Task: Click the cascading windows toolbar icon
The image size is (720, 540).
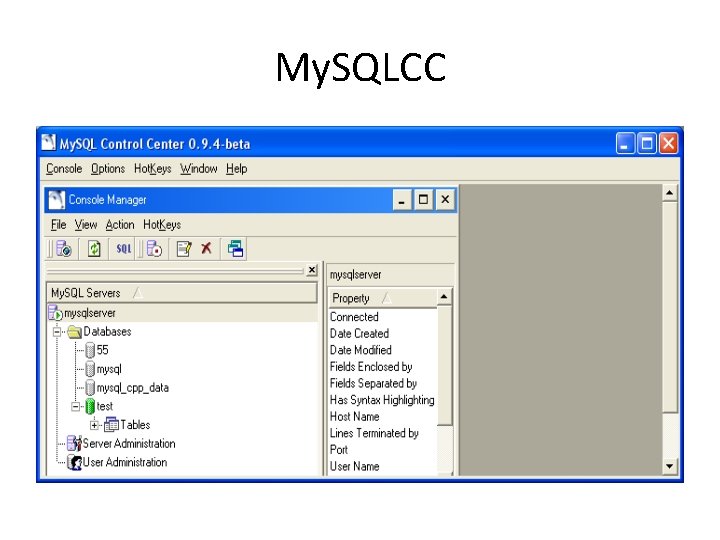Action: (235, 249)
